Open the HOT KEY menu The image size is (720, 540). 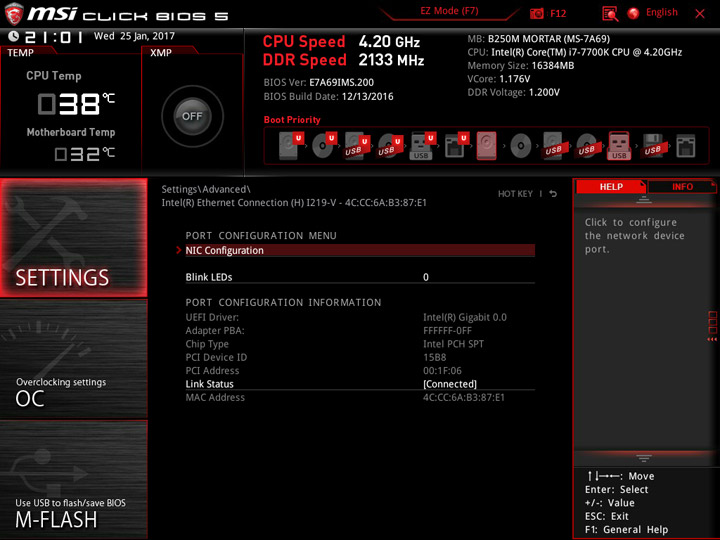coord(515,194)
